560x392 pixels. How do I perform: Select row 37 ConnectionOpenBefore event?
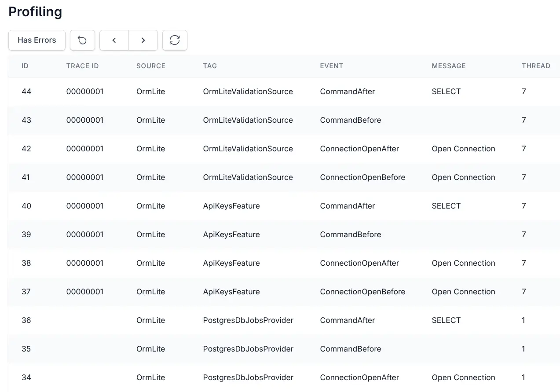(362, 292)
